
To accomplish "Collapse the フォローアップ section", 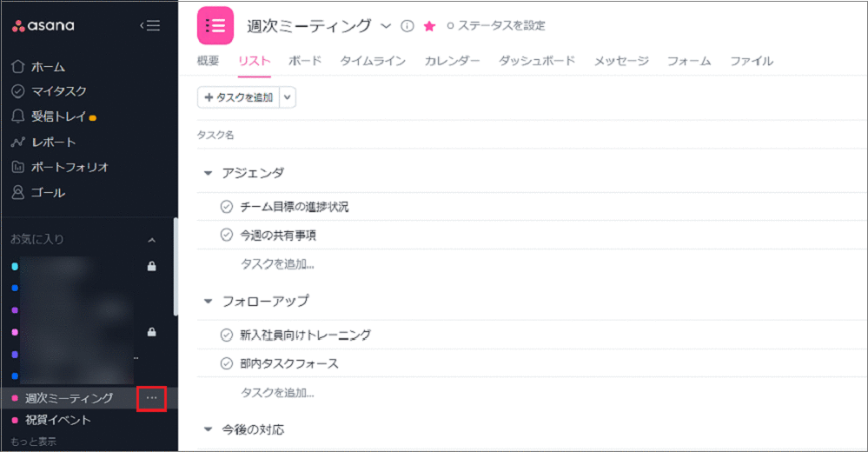I will pos(208,301).
